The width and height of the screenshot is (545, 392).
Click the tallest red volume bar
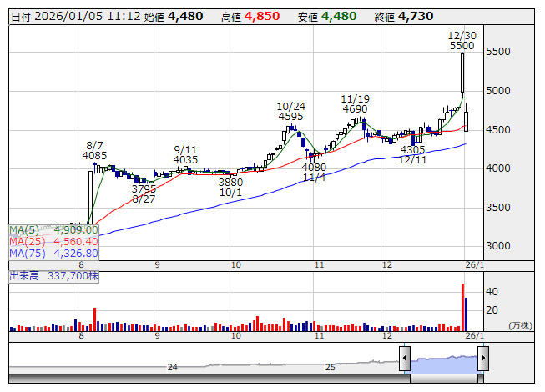(x=462, y=307)
